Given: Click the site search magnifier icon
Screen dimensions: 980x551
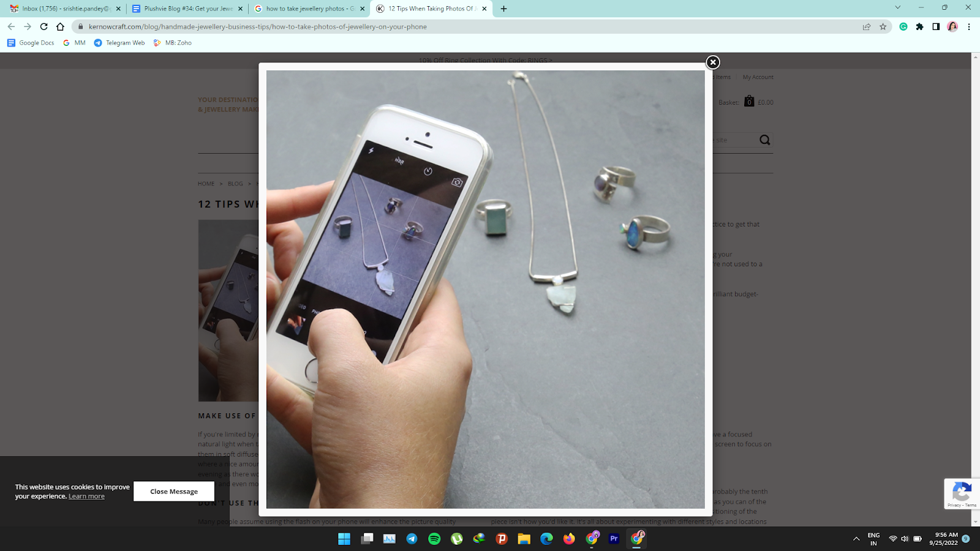Looking at the screenshot, I should 765,140.
